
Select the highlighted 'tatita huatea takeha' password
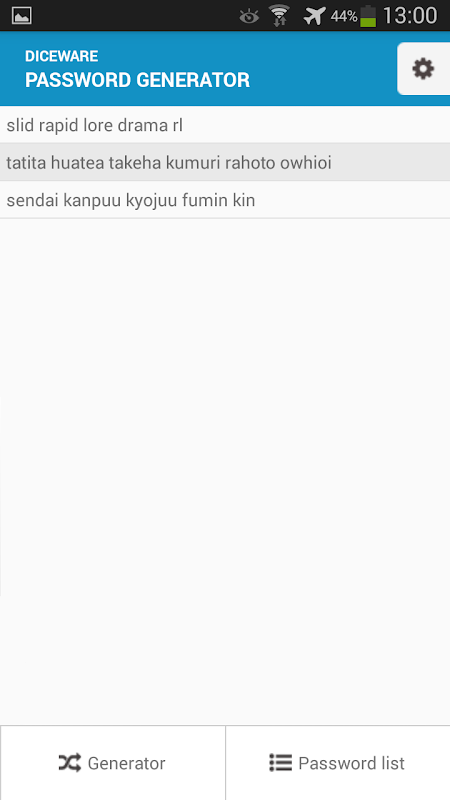225,162
